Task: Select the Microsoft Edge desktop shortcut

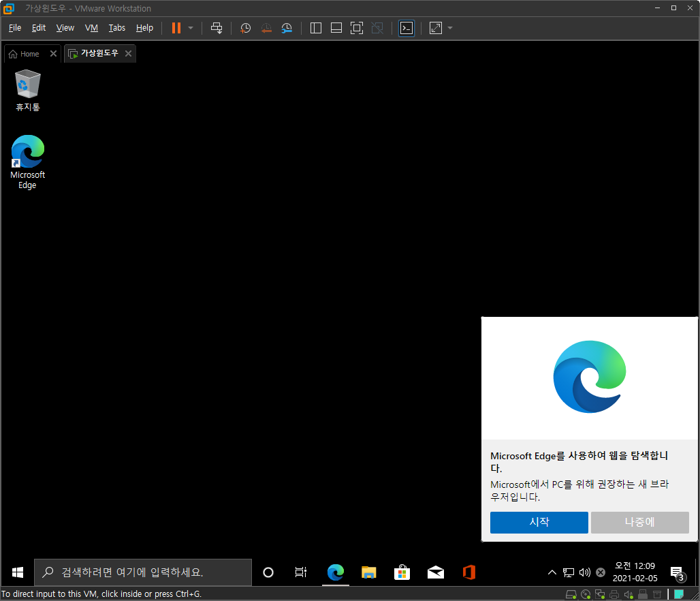Action: tap(27, 161)
